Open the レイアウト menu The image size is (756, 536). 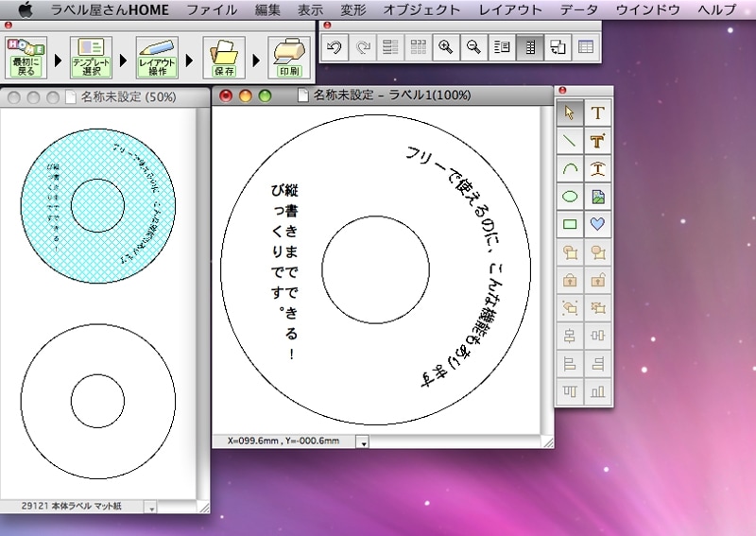tap(510, 9)
